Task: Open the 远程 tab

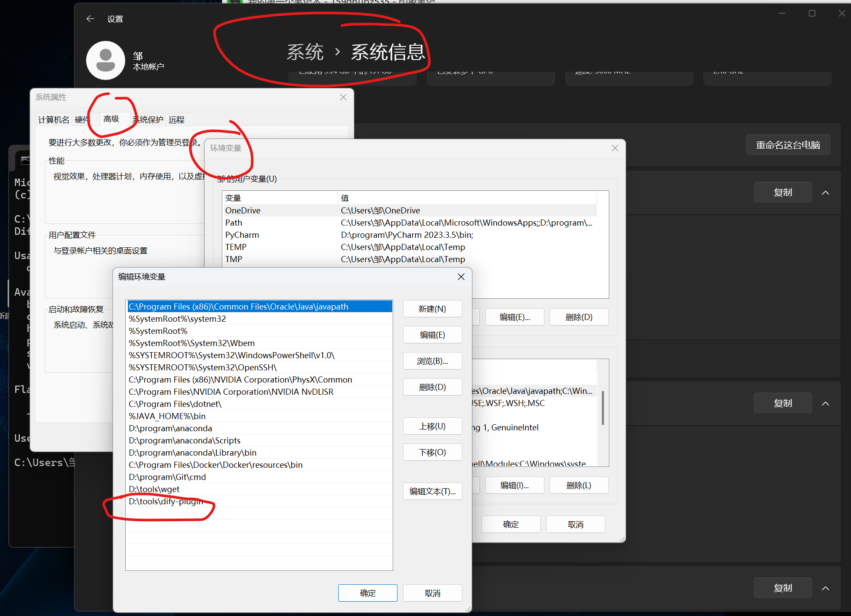Action: click(177, 120)
